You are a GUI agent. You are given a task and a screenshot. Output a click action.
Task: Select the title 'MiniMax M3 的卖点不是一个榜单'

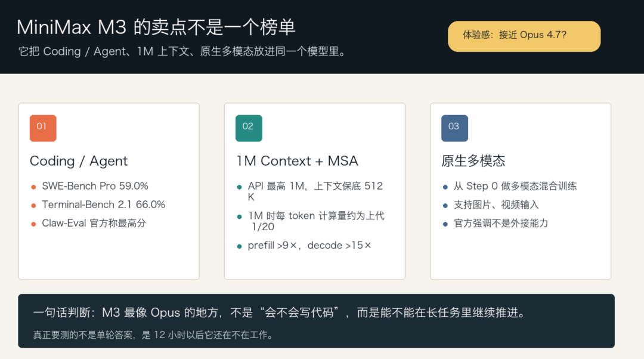[156, 27]
